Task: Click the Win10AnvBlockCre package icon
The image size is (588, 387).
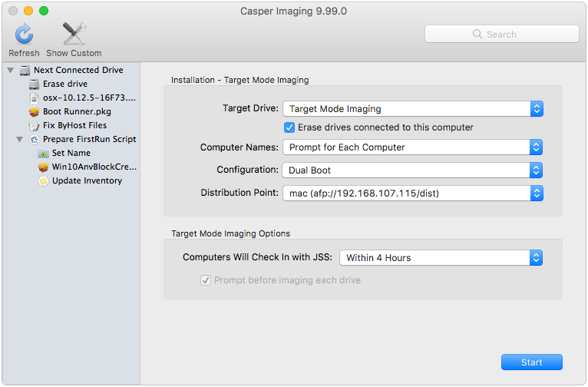Action: click(x=43, y=167)
